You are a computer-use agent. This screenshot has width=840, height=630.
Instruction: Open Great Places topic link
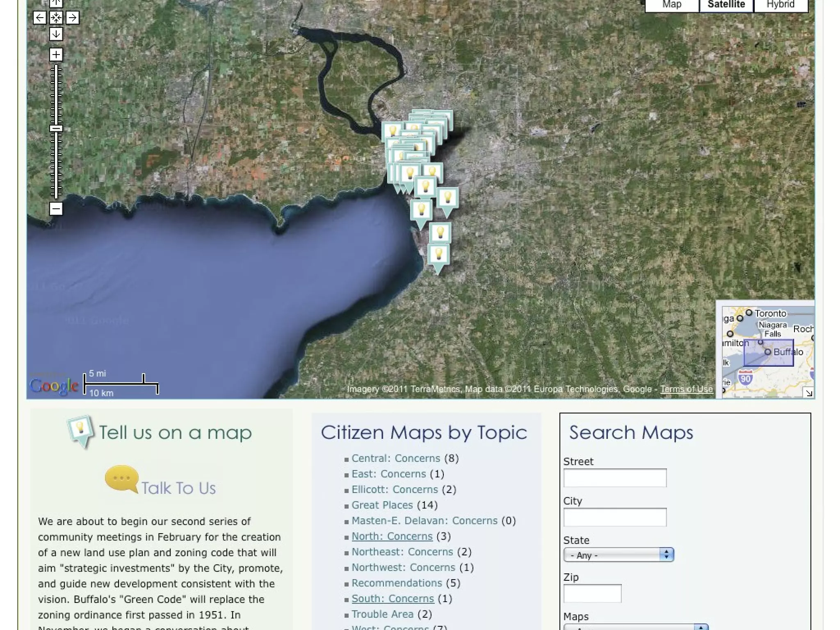click(x=382, y=505)
